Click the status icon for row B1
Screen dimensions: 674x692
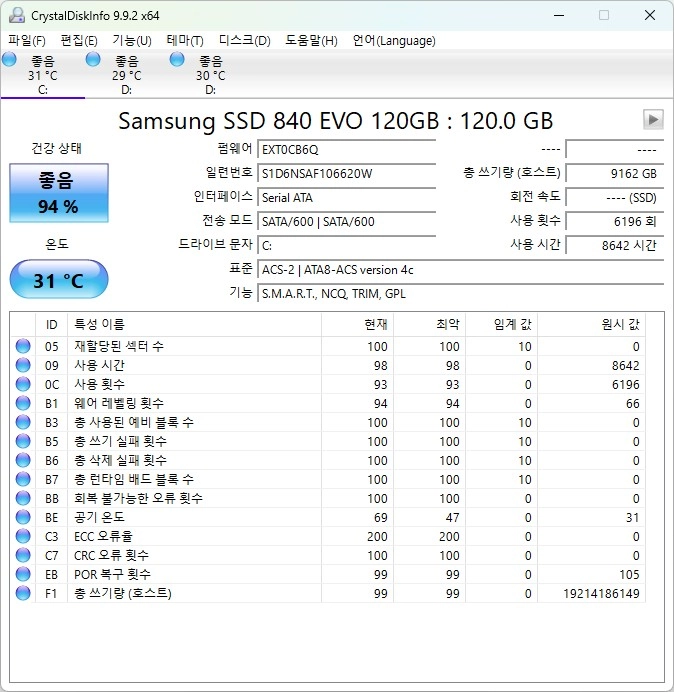point(23,403)
